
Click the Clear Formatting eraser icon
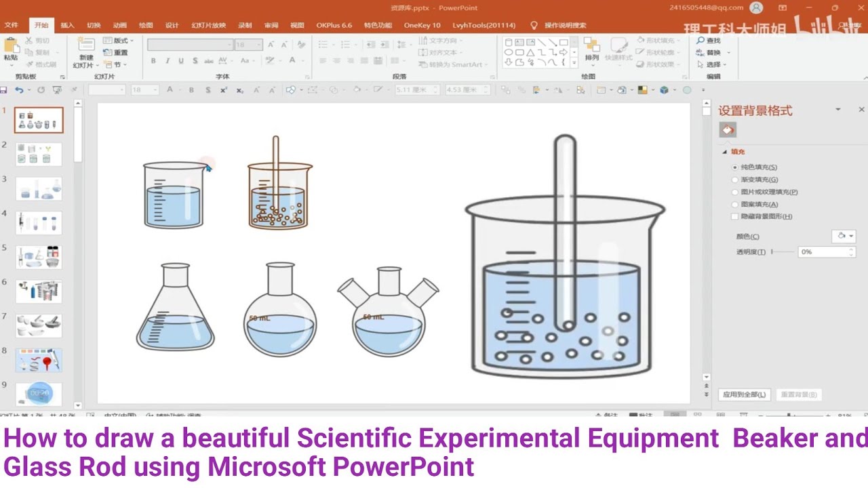[302, 44]
